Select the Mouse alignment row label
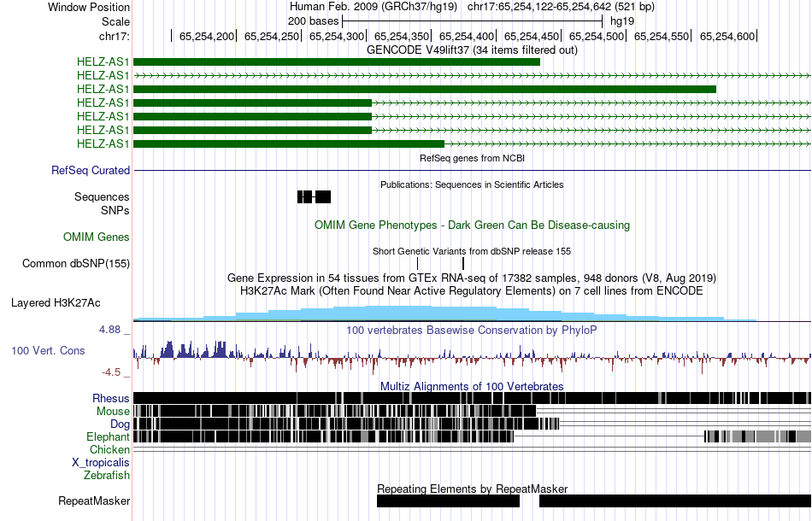 coord(113,412)
